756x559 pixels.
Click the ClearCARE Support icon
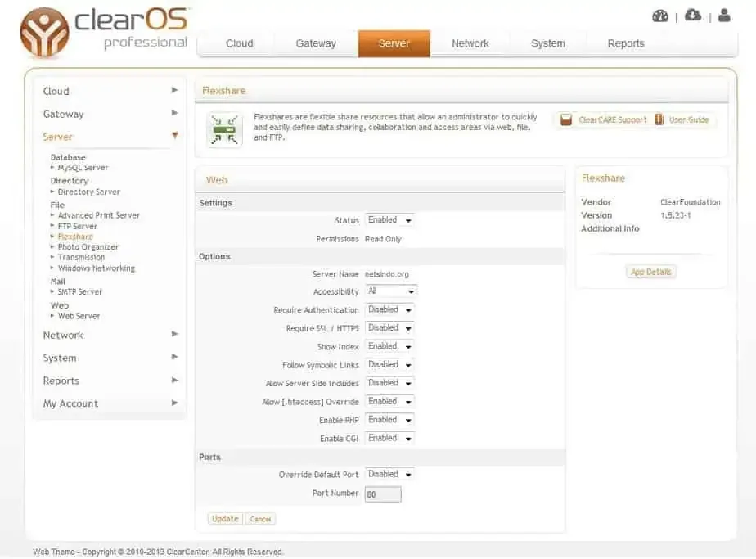pos(566,120)
